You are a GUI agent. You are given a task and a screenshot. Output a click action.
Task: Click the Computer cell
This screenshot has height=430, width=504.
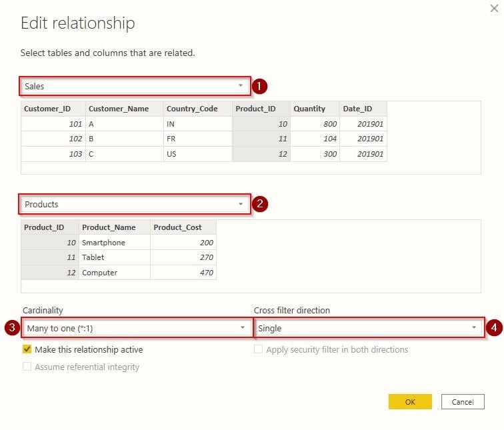pos(115,273)
